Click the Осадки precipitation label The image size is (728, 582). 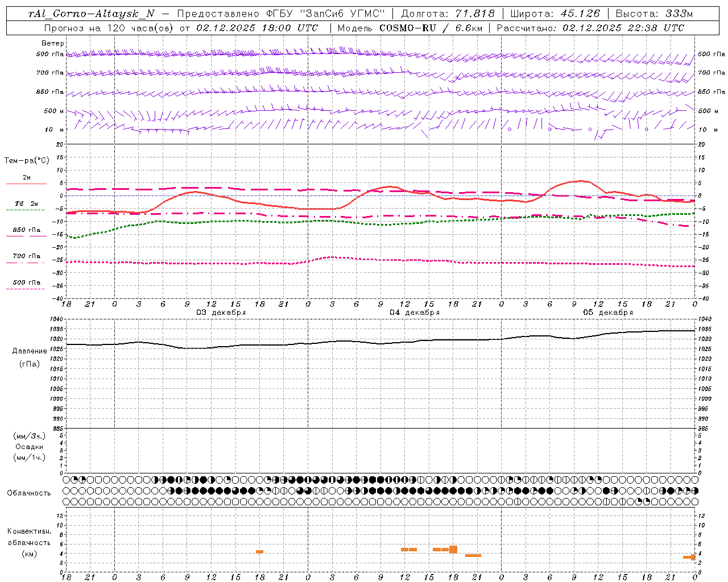click(30, 447)
